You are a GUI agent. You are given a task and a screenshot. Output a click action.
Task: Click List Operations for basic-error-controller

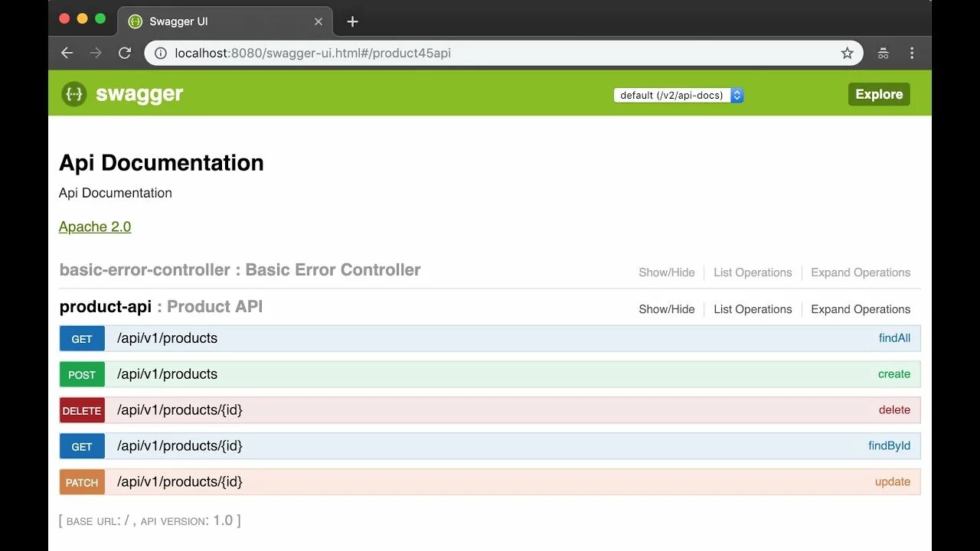coord(753,272)
